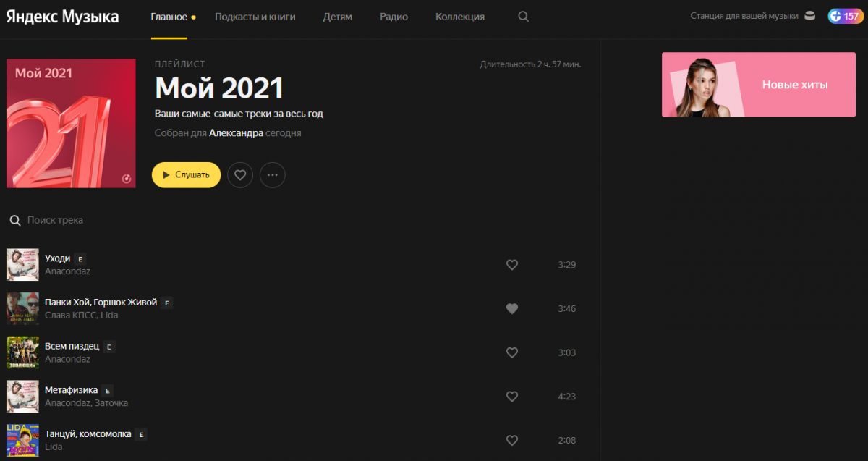Select the track Танцуй, комсомолка
This screenshot has width=868, height=461.
point(88,434)
